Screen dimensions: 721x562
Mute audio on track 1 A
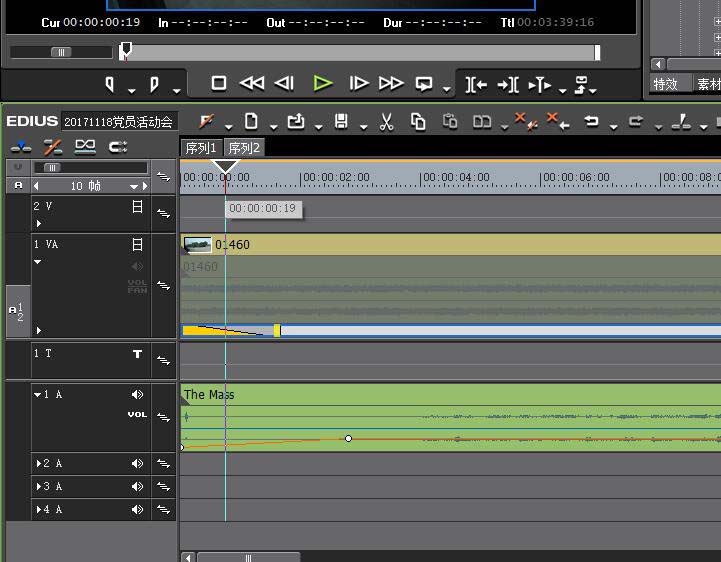(x=137, y=395)
